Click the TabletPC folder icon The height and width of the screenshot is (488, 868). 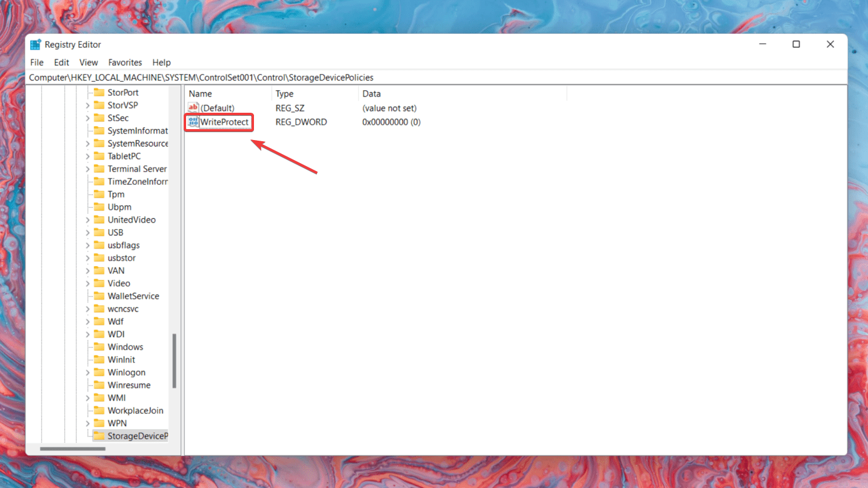(99, 156)
